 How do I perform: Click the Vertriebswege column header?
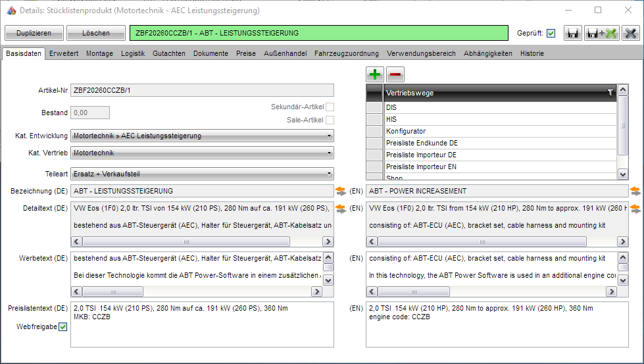(500, 93)
